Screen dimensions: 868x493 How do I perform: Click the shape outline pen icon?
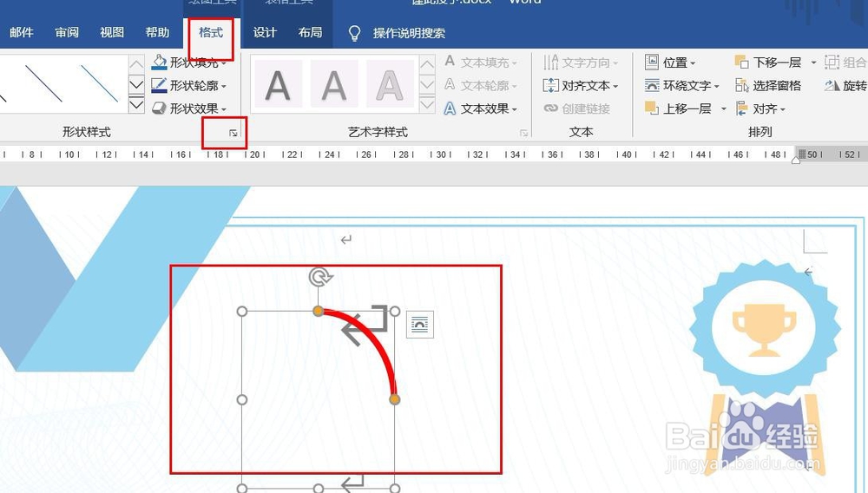coord(159,85)
